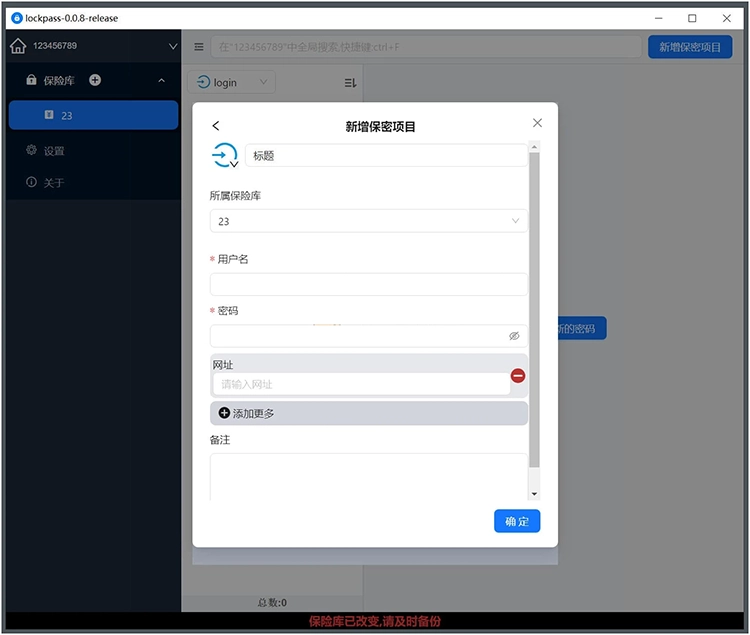Select vault 23 in the sidebar

[x=93, y=116]
